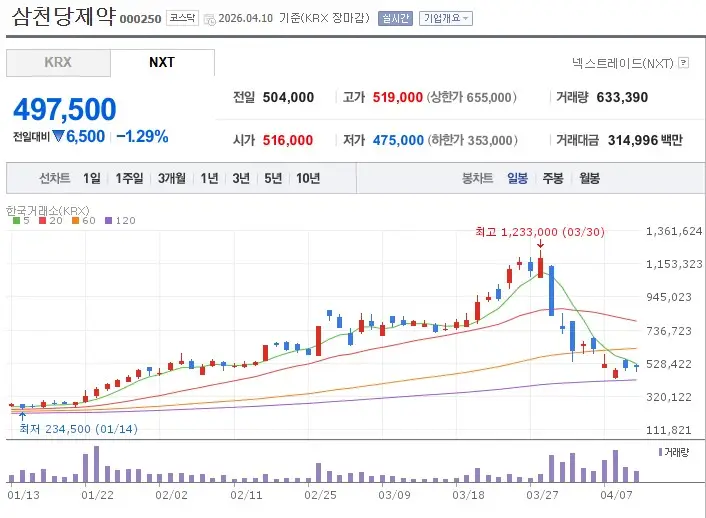Click the -1.29% change value

tap(142, 136)
